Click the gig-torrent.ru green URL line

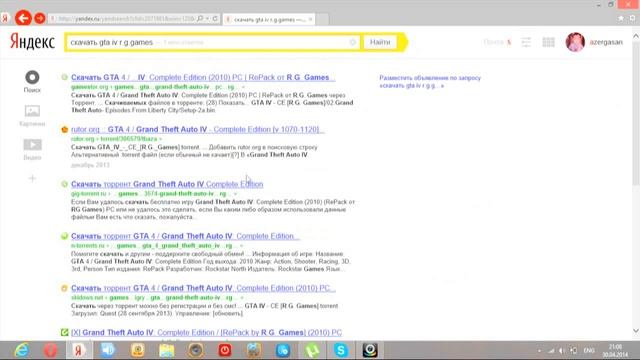pos(154,193)
